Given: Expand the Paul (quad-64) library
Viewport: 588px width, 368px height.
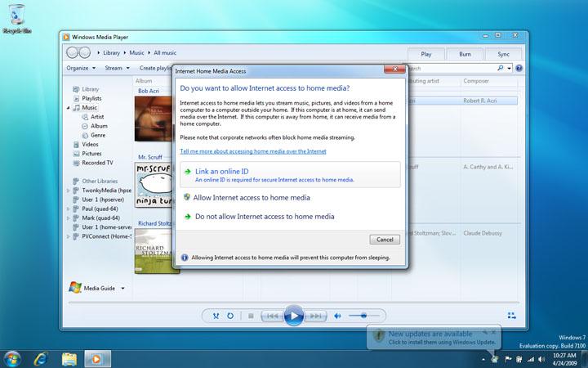Looking at the screenshot, I should tap(69, 209).
